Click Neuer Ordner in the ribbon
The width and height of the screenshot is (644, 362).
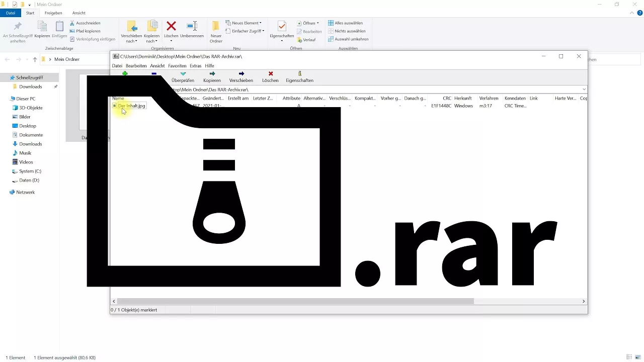[216, 32]
